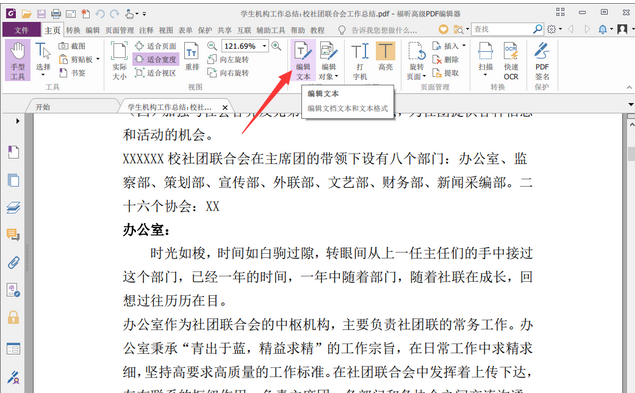Click the orange heart favorites icon
This screenshot has width=635, height=393.
pyautogui.click(x=443, y=29)
